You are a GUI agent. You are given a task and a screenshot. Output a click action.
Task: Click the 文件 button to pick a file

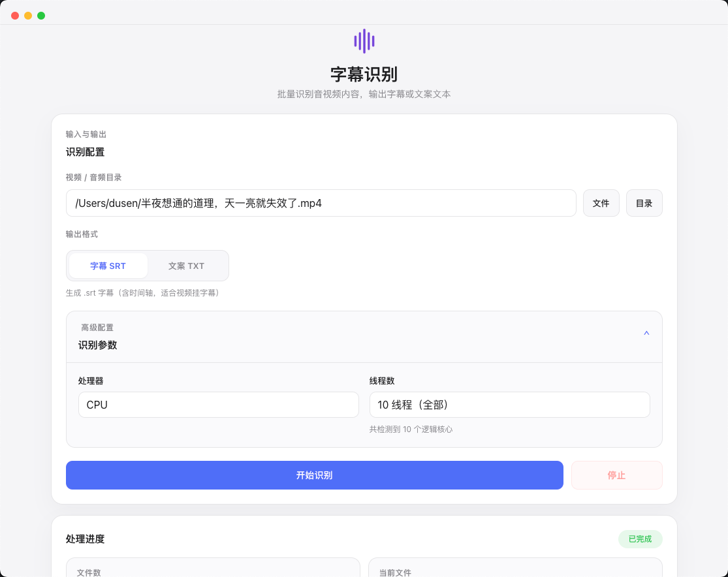tap(601, 203)
